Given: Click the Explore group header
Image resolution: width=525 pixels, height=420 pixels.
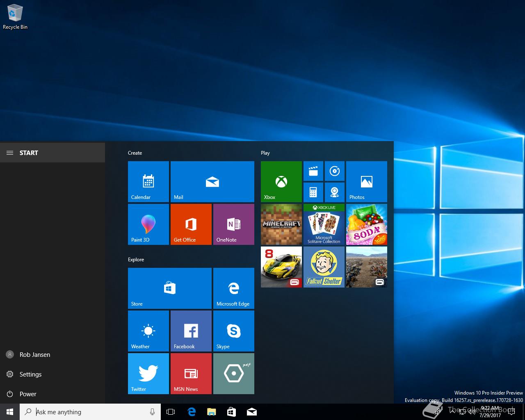Looking at the screenshot, I should click(136, 259).
